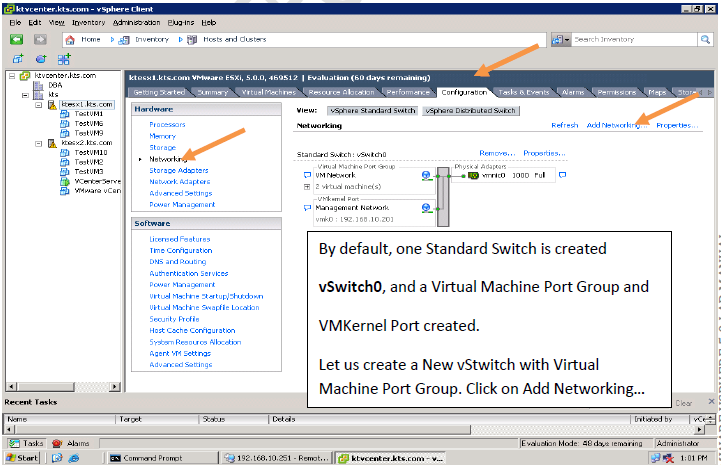Click the search magnifier button
721x465 pixels.
coord(705,40)
